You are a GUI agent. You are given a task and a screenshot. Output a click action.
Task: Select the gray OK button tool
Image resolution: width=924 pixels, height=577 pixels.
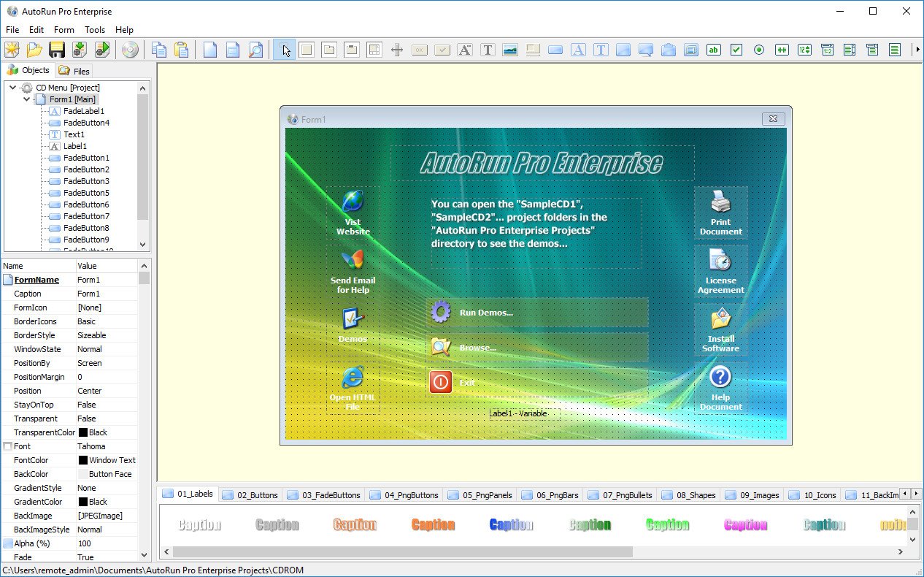pyautogui.click(x=420, y=50)
